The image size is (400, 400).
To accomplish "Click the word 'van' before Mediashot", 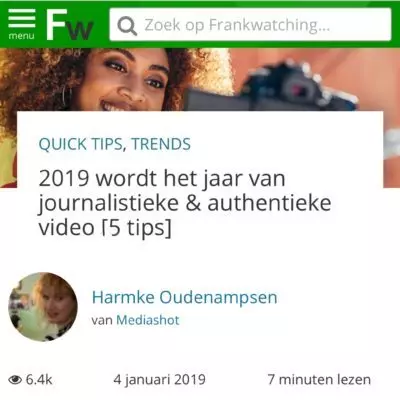I will click(102, 321).
